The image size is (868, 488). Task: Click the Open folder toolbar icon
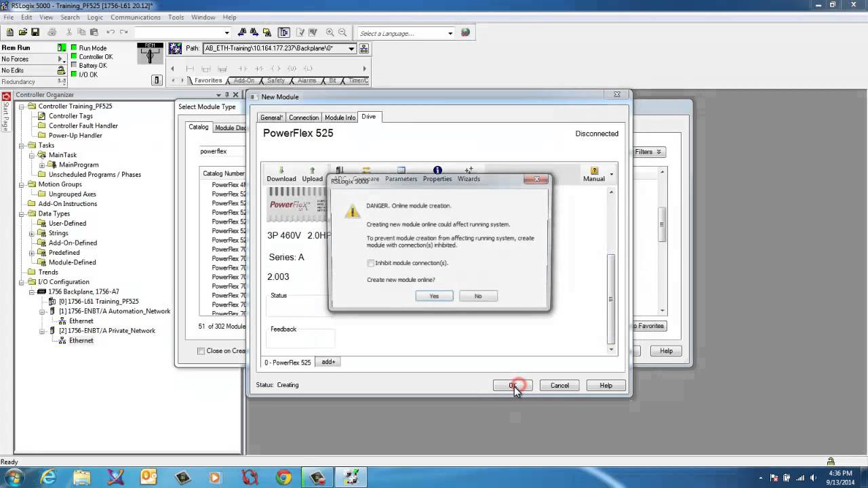tap(23, 32)
